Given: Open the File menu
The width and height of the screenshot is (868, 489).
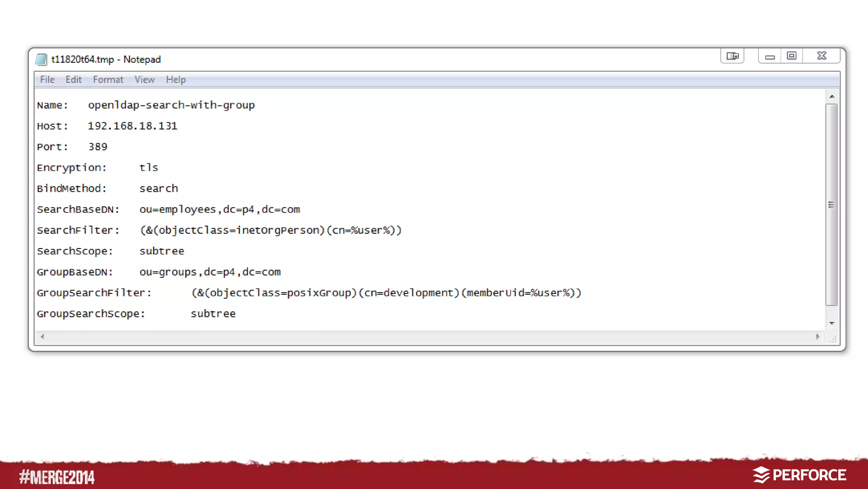Looking at the screenshot, I should click(x=47, y=80).
